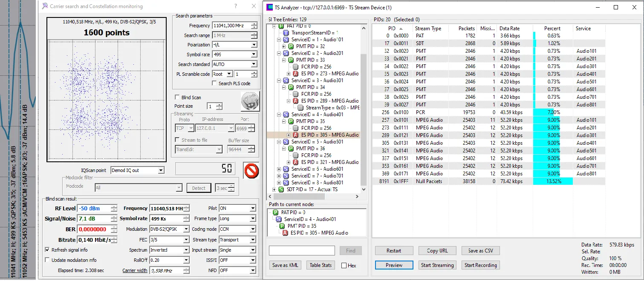The image size is (644, 281).
Task: Click the green SDT PID 17 icon
Action: 281,189
